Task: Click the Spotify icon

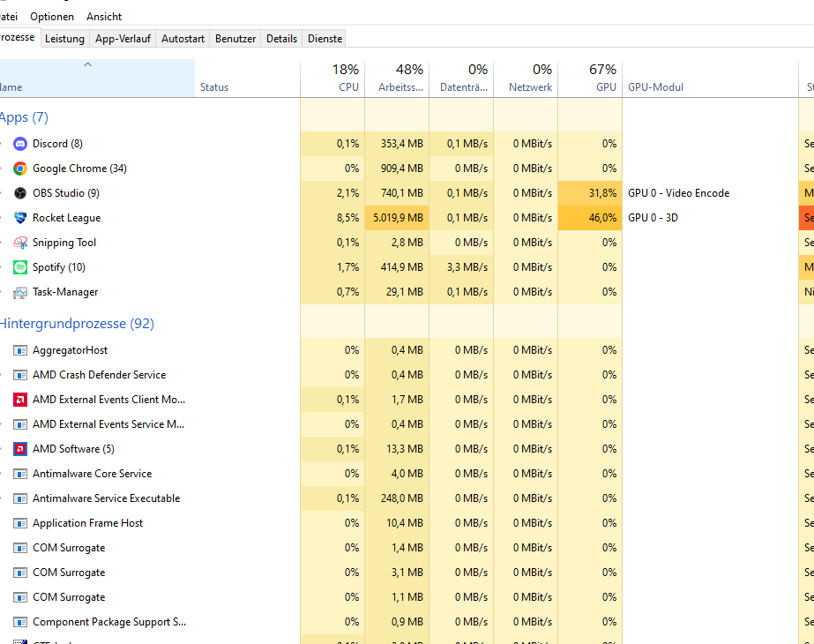Action: (x=20, y=267)
